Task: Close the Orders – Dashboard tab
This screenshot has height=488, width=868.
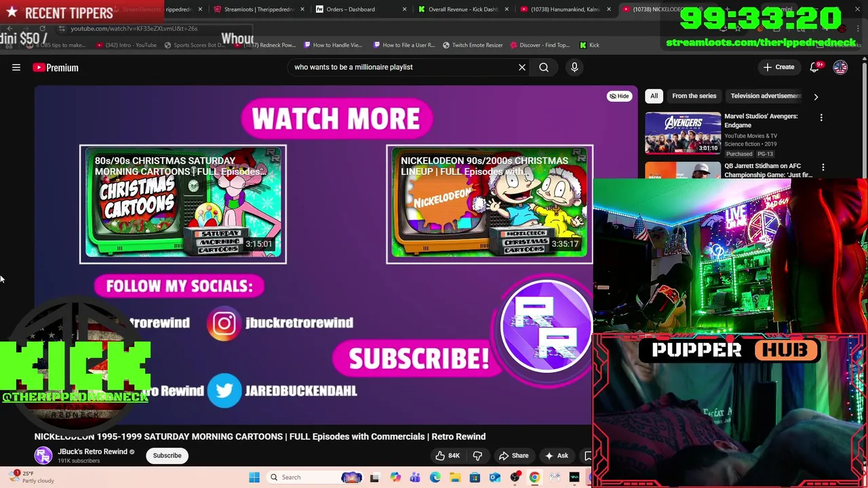Action: (x=405, y=9)
